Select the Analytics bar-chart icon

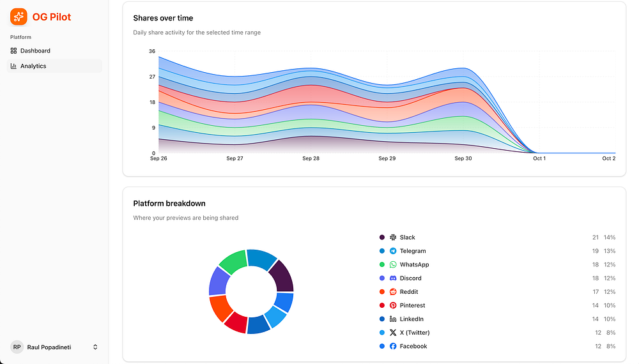pos(13,66)
